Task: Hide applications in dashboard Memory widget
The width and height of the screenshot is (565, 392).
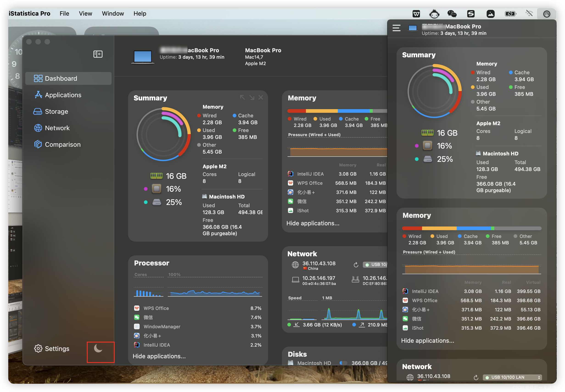Action: coord(313,223)
